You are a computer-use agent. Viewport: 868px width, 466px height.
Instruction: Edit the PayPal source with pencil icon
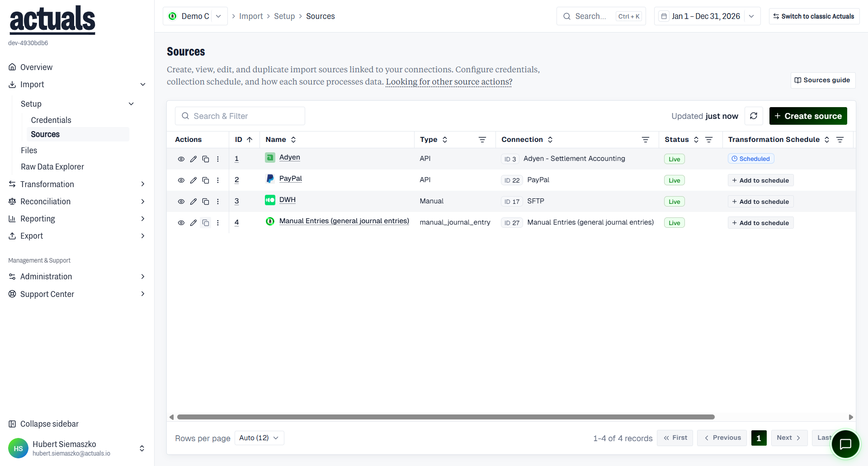pos(193,180)
